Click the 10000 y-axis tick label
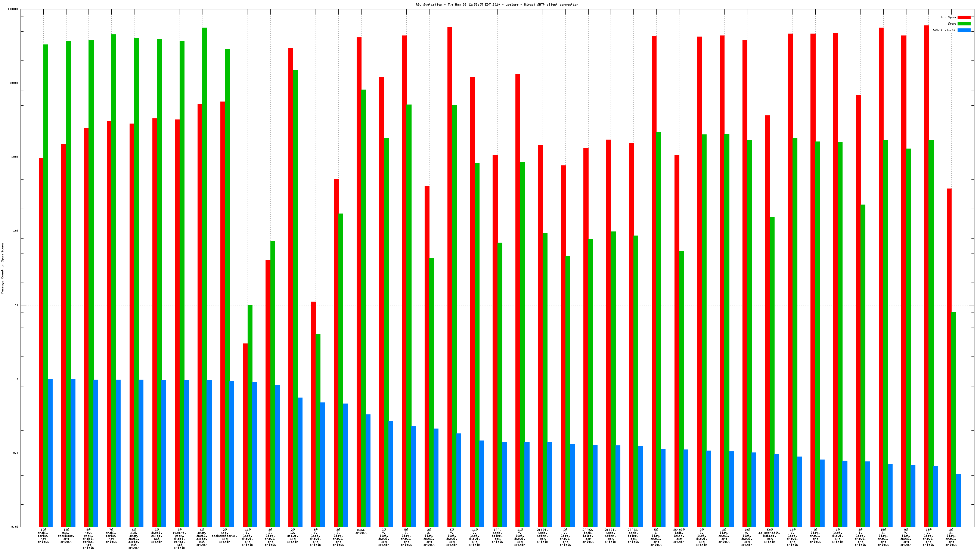This screenshot has height=551, width=980. point(13,83)
